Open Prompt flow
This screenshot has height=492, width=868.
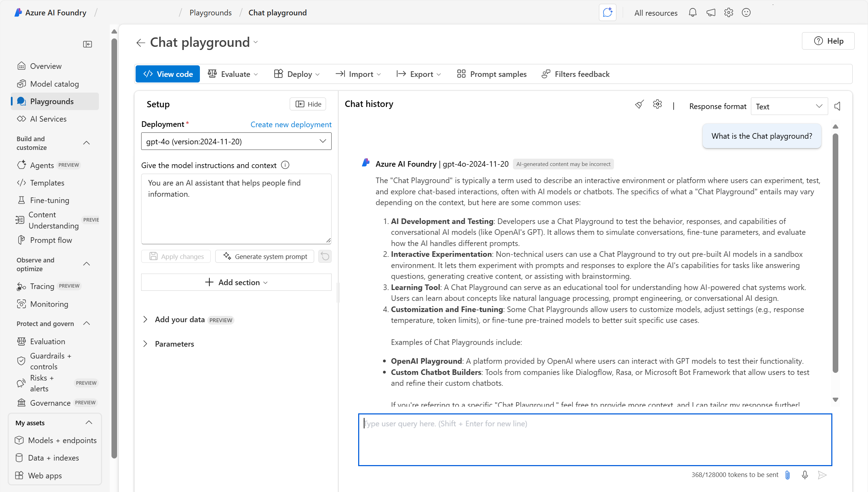pyautogui.click(x=55, y=240)
